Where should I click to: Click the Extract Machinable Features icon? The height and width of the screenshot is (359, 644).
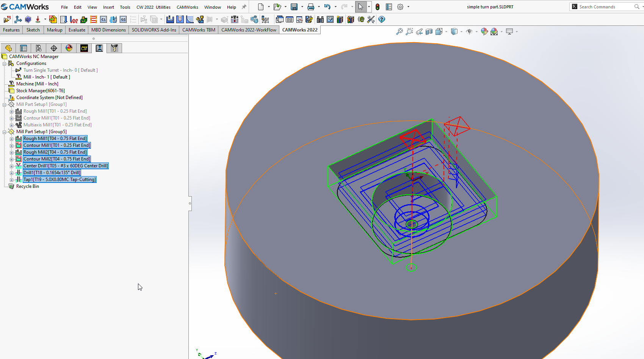click(x=53, y=19)
